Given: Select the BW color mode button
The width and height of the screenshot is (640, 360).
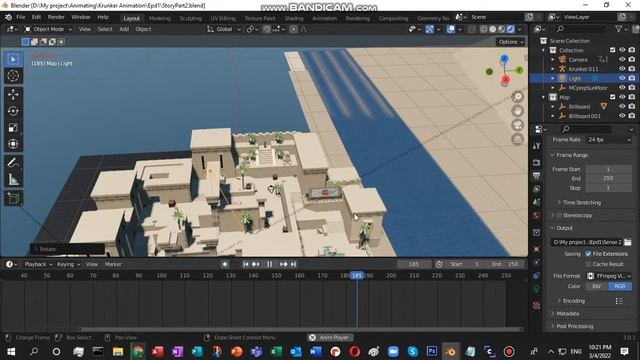Looking at the screenshot, I should click(597, 286).
